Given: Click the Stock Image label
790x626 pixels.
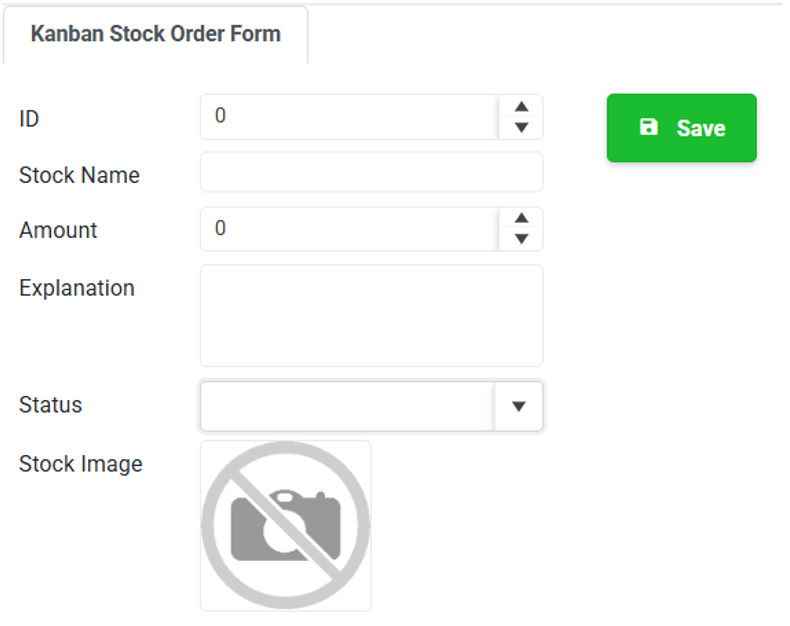Looking at the screenshot, I should [x=81, y=464].
